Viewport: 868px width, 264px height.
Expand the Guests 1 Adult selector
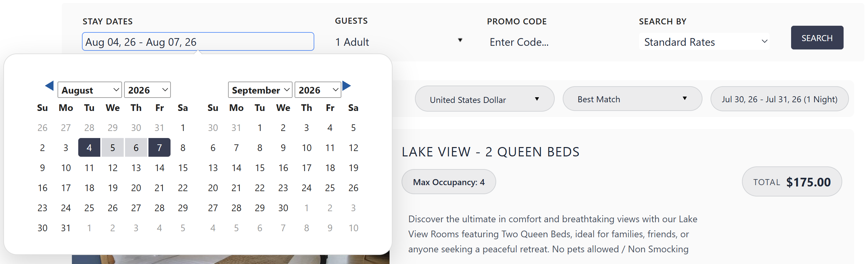tap(399, 42)
